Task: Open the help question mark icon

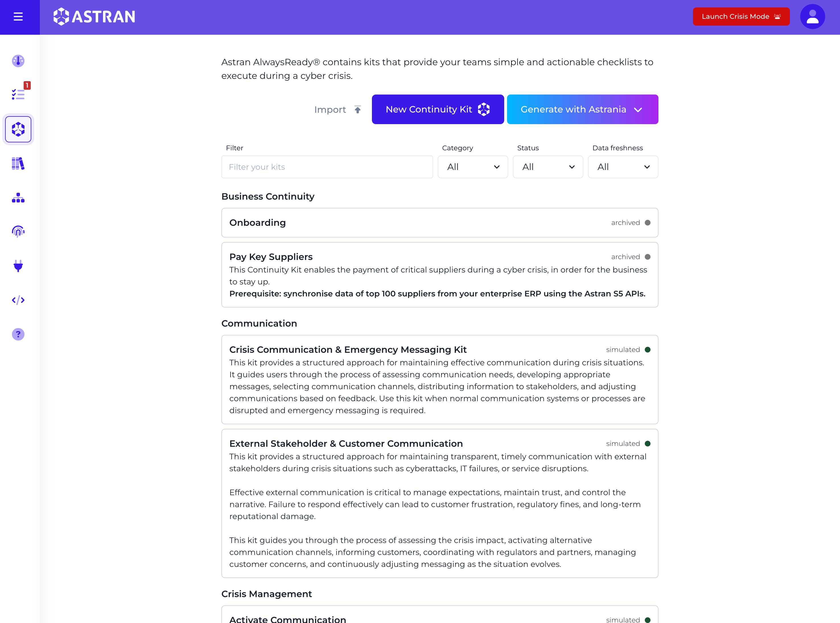Action: (18, 334)
